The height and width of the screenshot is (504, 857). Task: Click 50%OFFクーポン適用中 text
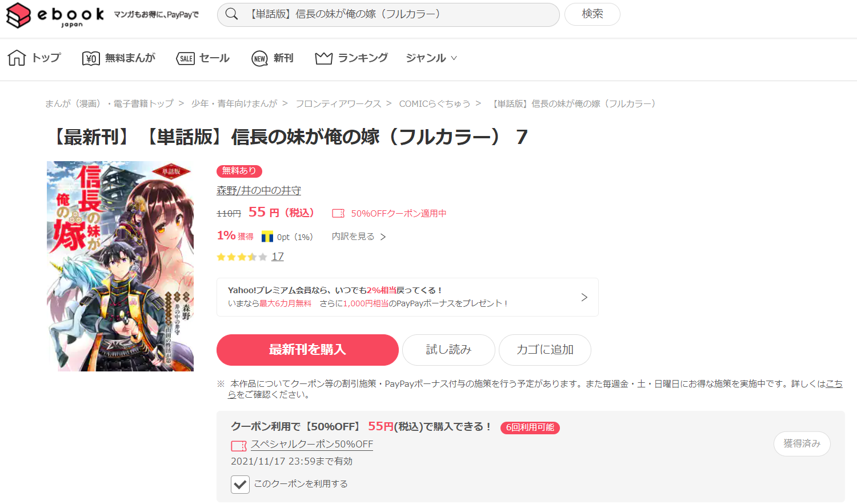399,213
